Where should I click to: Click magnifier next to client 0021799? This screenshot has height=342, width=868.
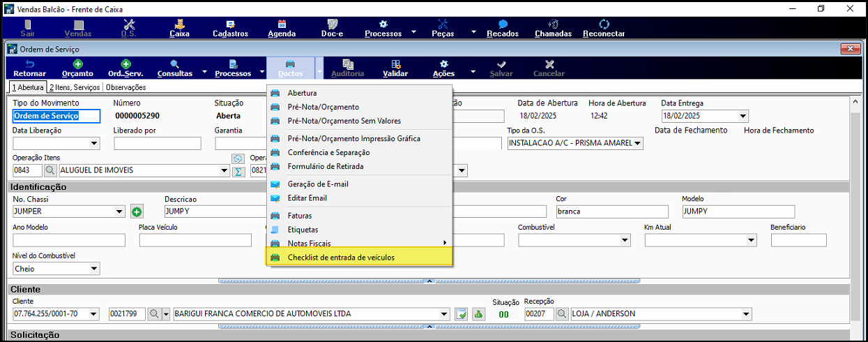point(154,314)
